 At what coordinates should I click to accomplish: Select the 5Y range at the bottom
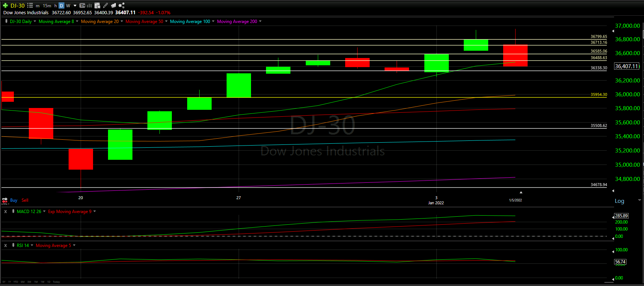click(4, 282)
